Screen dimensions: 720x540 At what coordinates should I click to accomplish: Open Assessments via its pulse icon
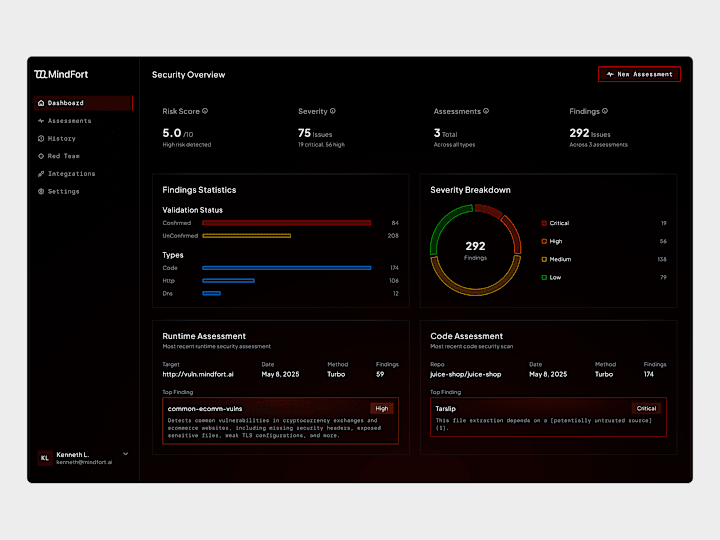(41, 121)
